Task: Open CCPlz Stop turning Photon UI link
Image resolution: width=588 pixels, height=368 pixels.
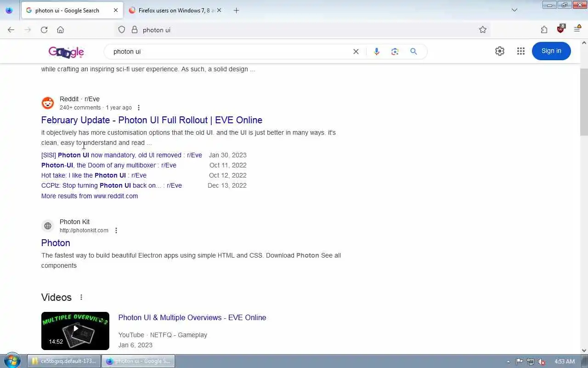Action: click(x=112, y=185)
